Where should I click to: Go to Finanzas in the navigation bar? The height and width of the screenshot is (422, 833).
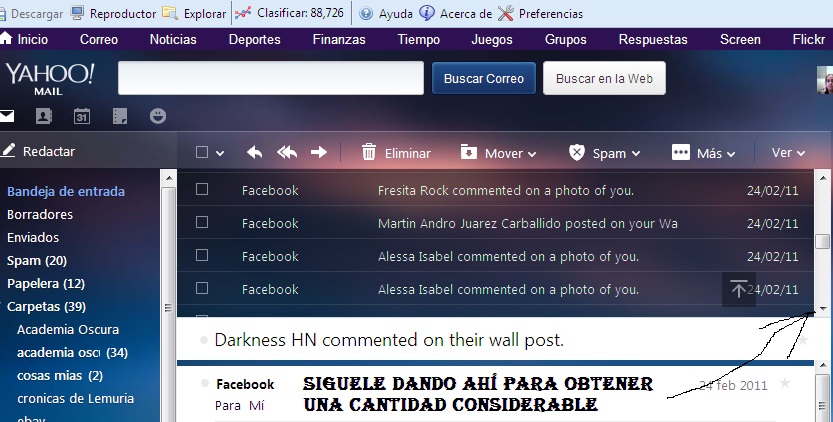click(x=339, y=39)
